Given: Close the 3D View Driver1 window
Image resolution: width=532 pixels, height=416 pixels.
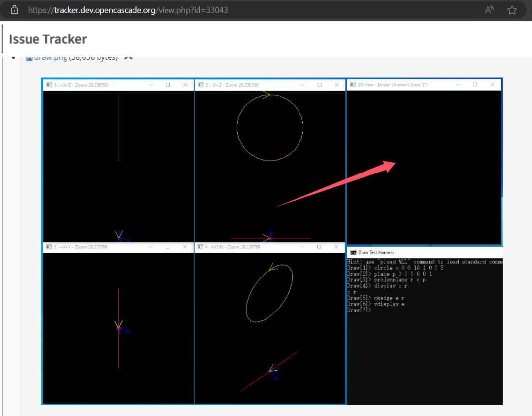Looking at the screenshot, I should 492,85.
